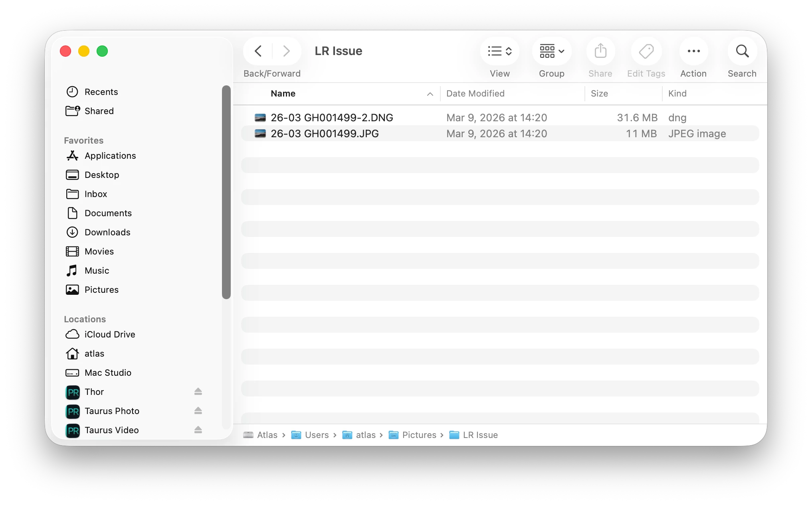Click the Forward navigation arrow
Screen dimensions: 812x505
pyautogui.click(x=286, y=51)
